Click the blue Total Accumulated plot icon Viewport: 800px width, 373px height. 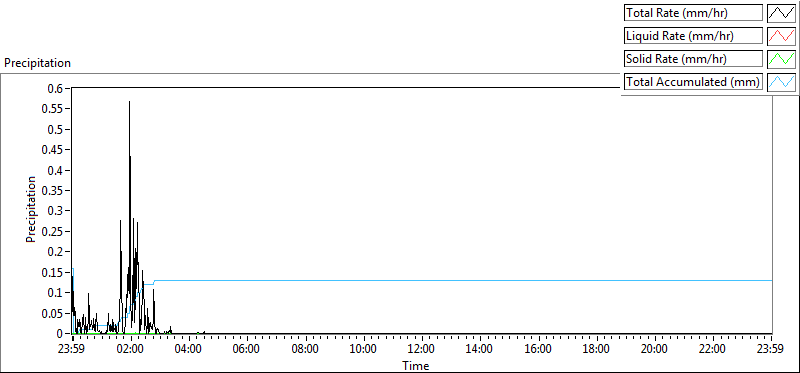pyautogui.click(x=781, y=82)
